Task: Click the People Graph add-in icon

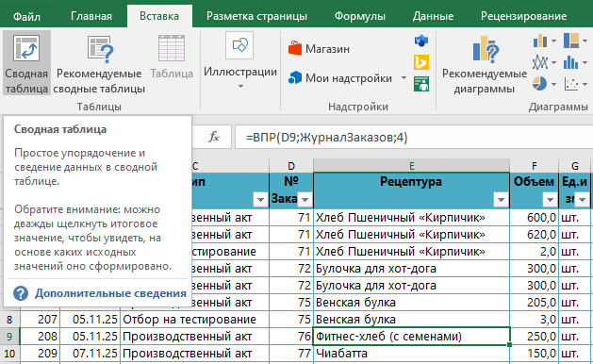Action: click(420, 84)
